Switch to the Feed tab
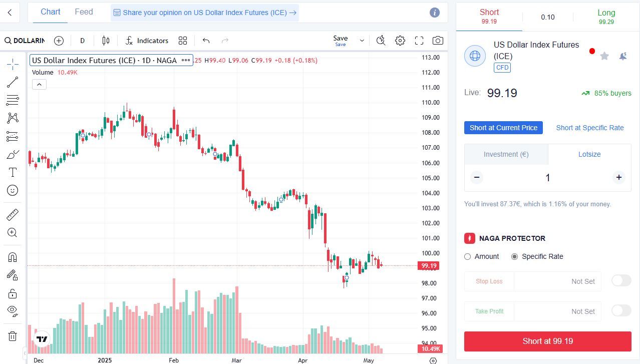 point(84,12)
